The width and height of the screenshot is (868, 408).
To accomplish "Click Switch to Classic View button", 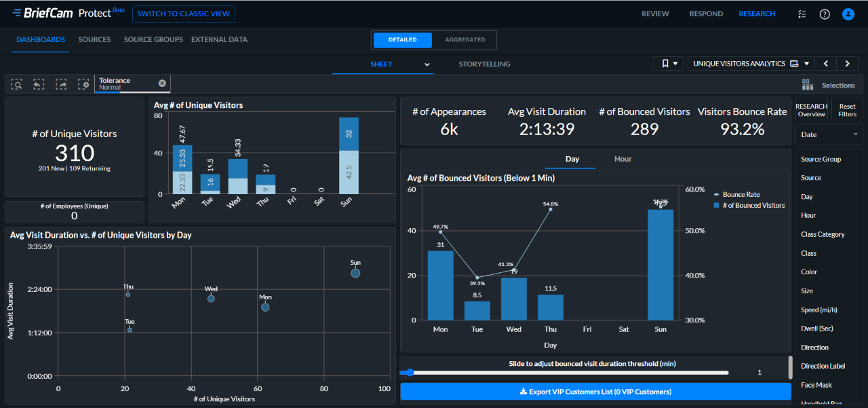I will [x=184, y=14].
